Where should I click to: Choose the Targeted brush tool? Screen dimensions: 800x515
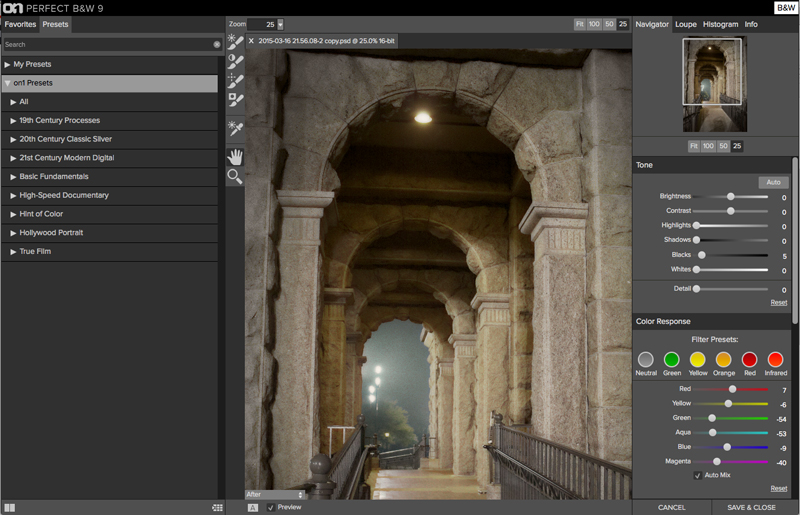pos(235,80)
